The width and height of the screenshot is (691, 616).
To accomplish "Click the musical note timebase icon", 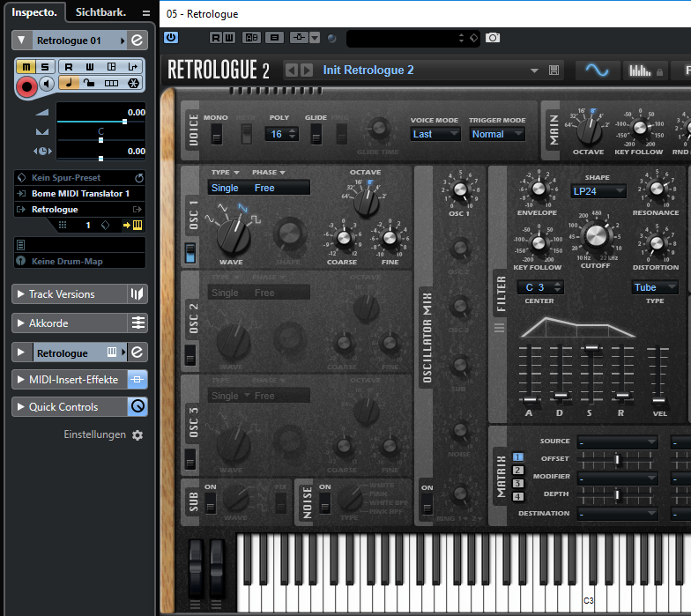I will 69,83.
